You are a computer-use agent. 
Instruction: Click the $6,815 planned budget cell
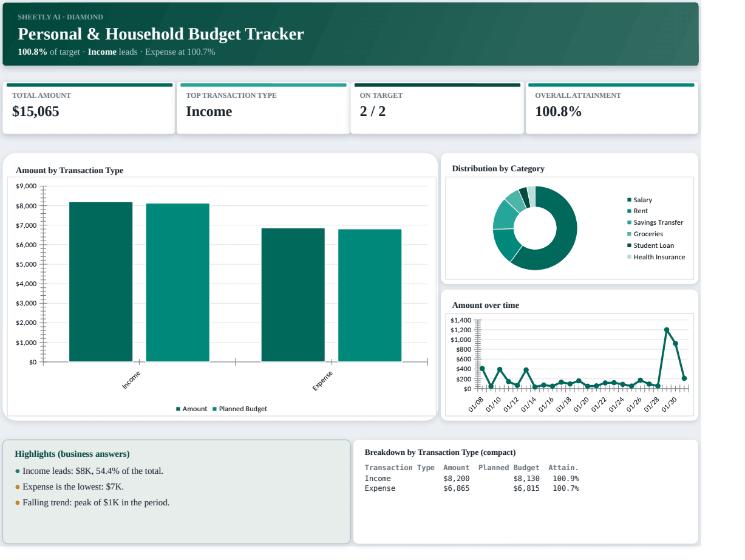(526, 488)
